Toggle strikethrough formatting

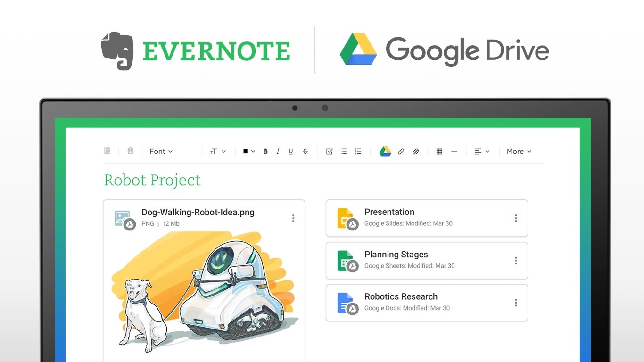click(305, 151)
